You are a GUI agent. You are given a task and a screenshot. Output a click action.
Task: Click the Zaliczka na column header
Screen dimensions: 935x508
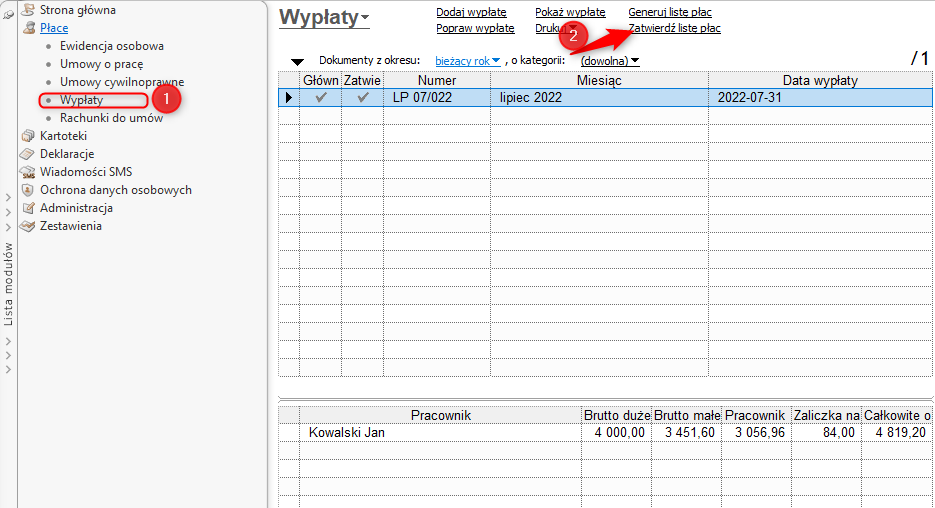(826, 415)
